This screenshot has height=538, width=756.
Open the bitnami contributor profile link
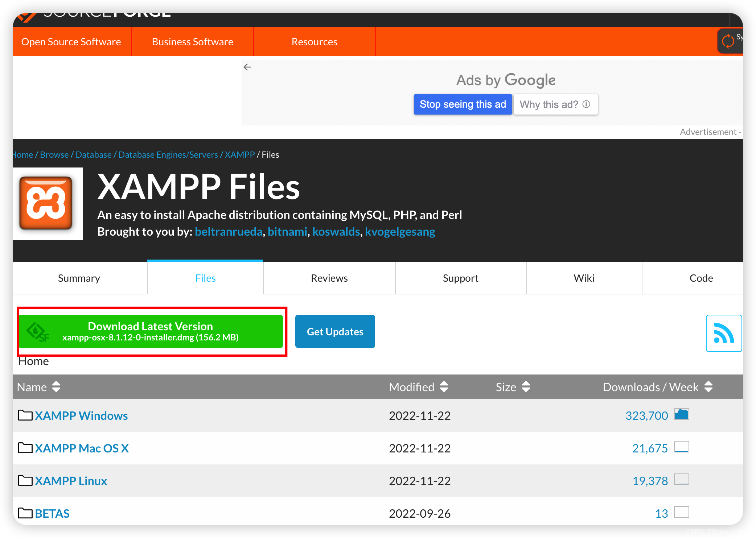click(x=287, y=231)
